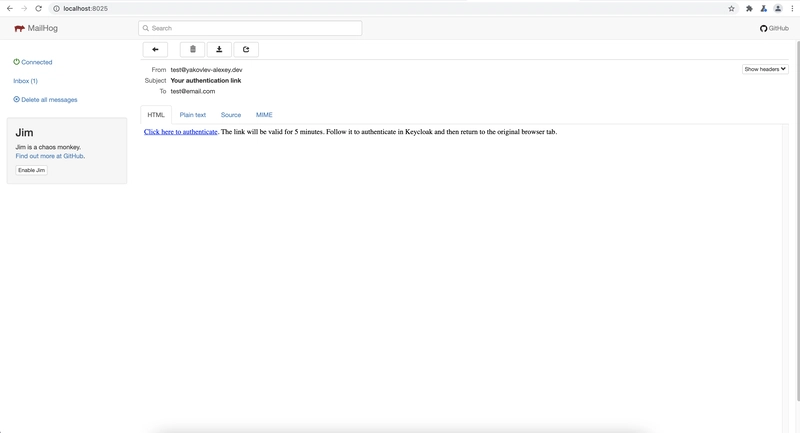Viewport: 800px width, 433px height.
Task: Click the Connected status link
Action: 33,62
